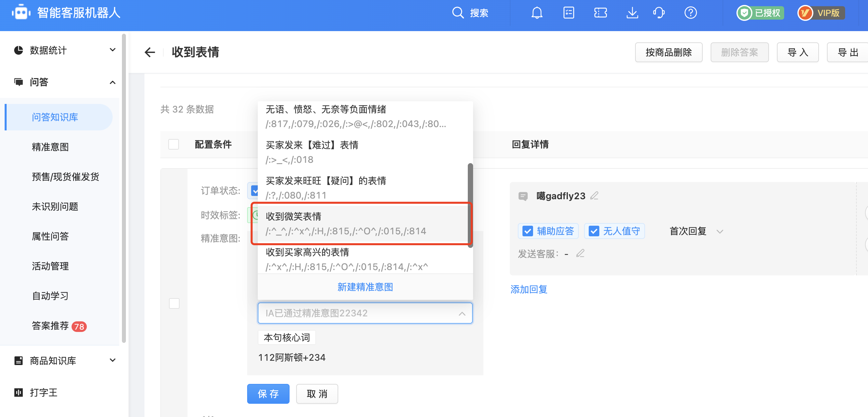Open 未识别问题 in sidebar
Screen dimensions: 868x417
[x=55, y=206]
